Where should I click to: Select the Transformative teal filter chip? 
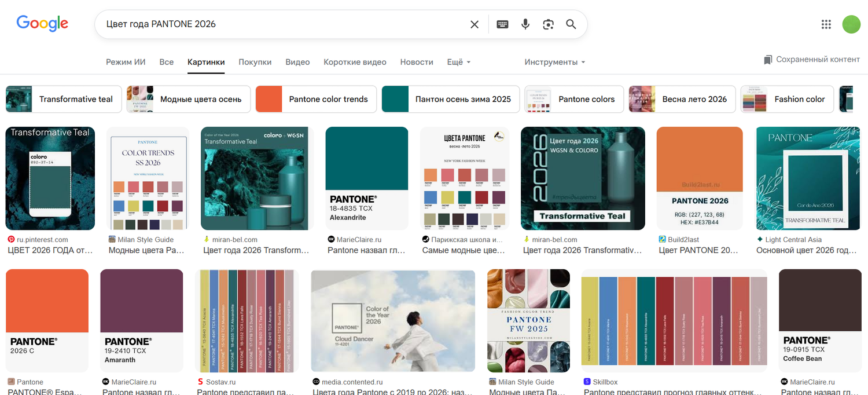64,99
